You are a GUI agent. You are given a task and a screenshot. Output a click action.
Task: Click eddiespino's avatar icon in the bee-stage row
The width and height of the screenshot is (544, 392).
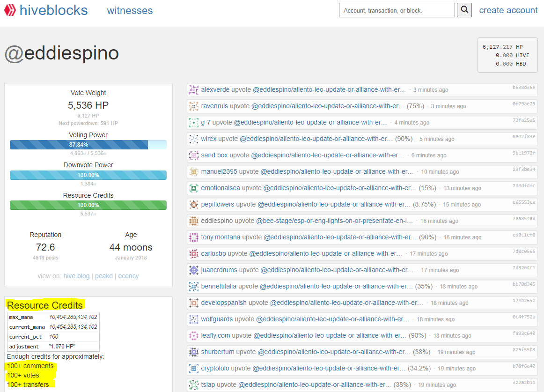194,221
